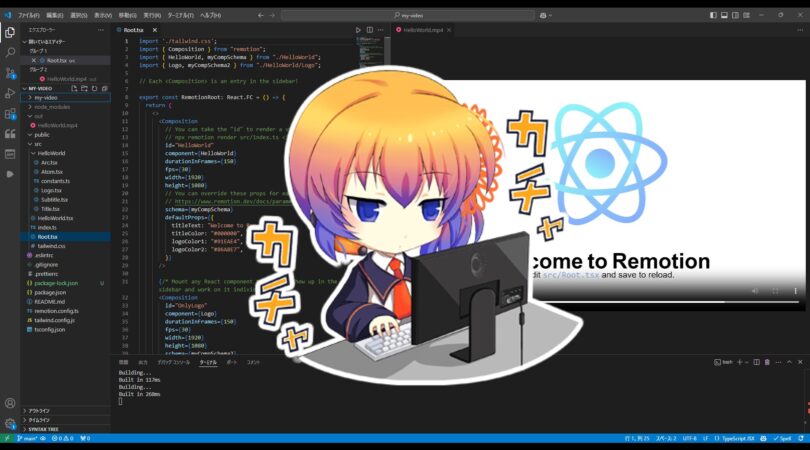Expand the SYNTAX TREE section
The width and height of the screenshot is (810, 450).
click(66, 429)
